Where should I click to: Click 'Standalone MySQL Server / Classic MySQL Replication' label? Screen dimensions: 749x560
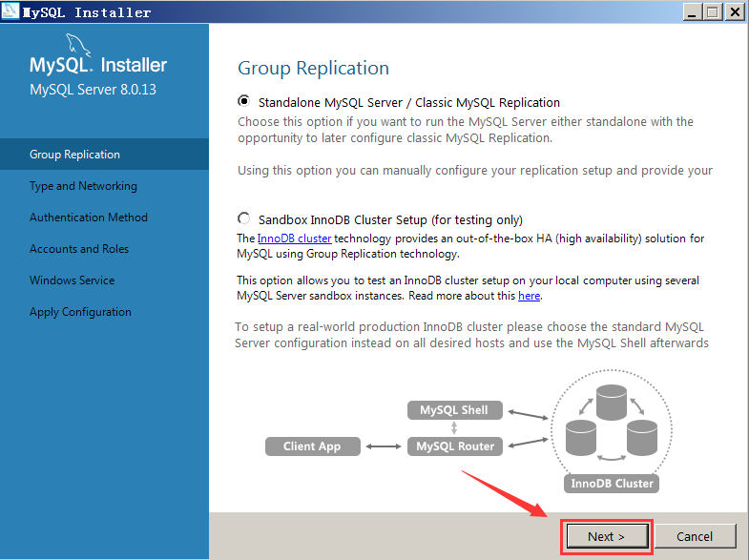click(409, 103)
